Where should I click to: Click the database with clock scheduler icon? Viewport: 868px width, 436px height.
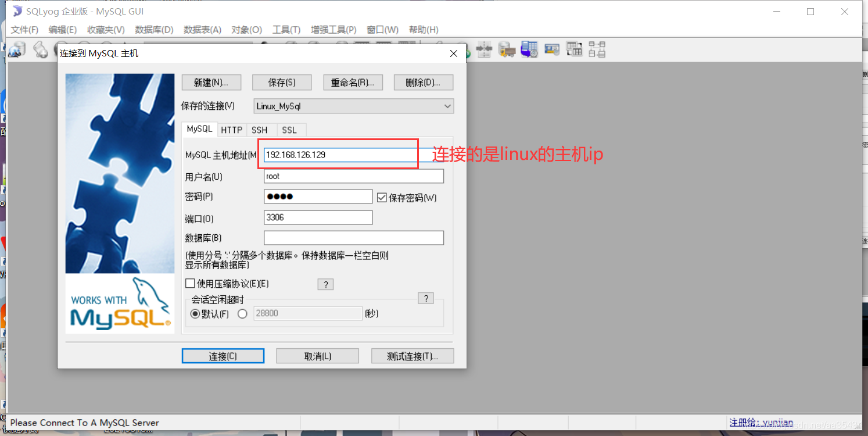[529, 49]
